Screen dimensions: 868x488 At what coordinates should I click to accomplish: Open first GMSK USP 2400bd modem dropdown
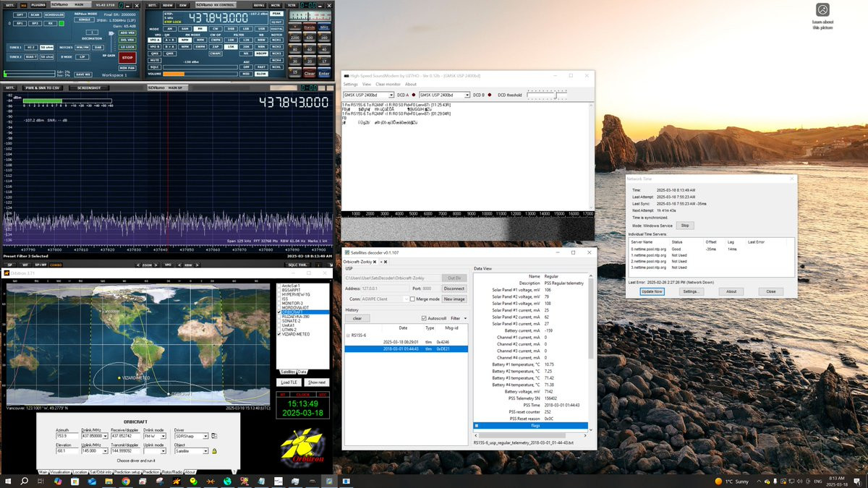tap(391, 95)
